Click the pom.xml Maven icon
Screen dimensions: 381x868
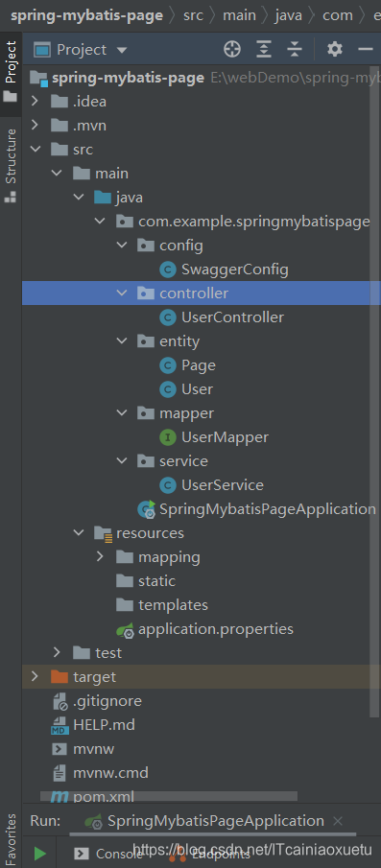(x=60, y=797)
